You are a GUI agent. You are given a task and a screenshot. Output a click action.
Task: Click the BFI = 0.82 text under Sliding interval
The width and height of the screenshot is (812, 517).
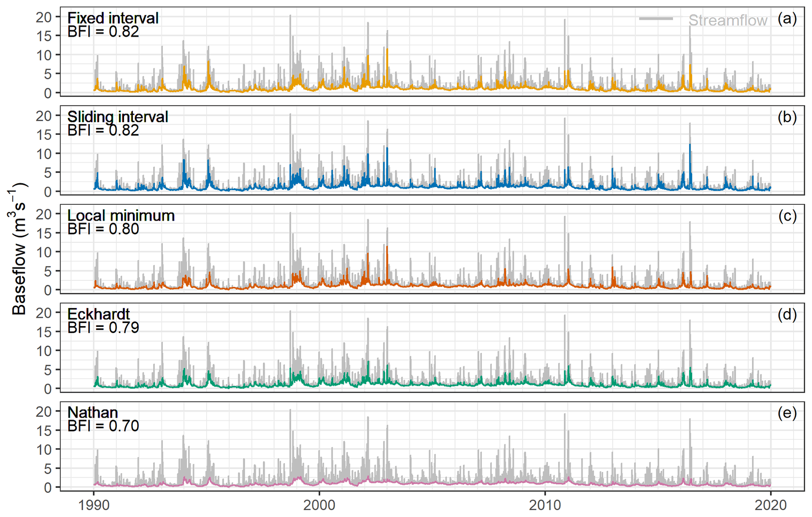point(103,130)
